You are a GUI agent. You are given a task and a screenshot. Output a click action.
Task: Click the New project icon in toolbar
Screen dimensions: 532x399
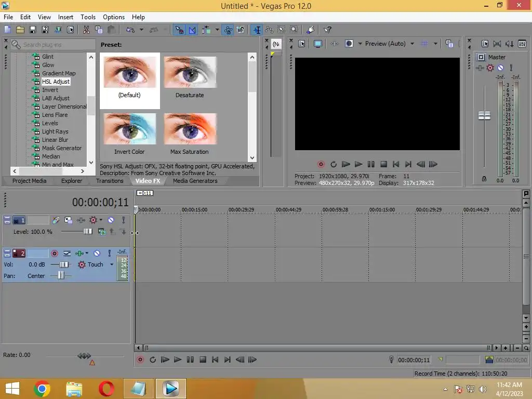(7, 30)
